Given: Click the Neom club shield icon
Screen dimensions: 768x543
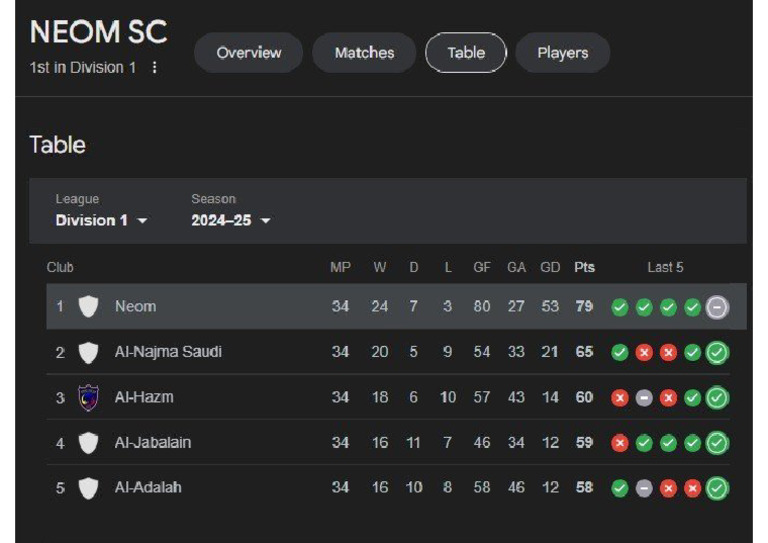Looking at the screenshot, I should [89, 307].
